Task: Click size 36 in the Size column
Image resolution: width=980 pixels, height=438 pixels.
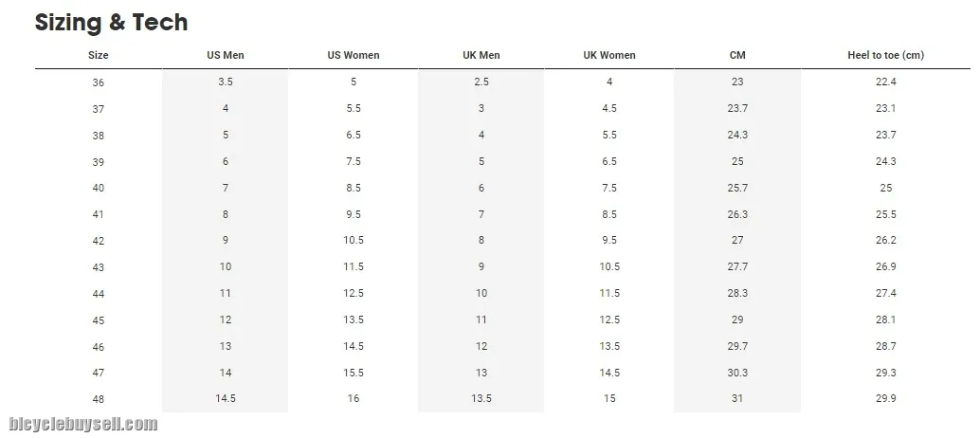Action: (x=99, y=82)
